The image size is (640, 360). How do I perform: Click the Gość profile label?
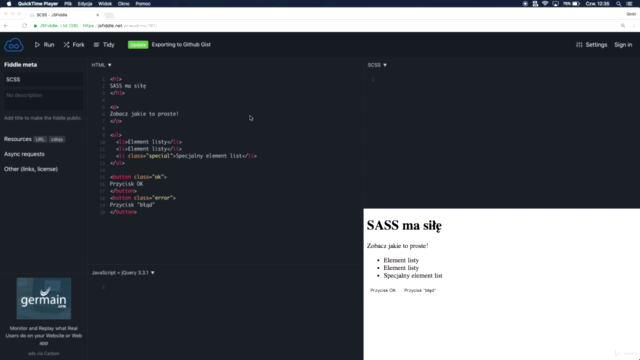click(x=631, y=14)
